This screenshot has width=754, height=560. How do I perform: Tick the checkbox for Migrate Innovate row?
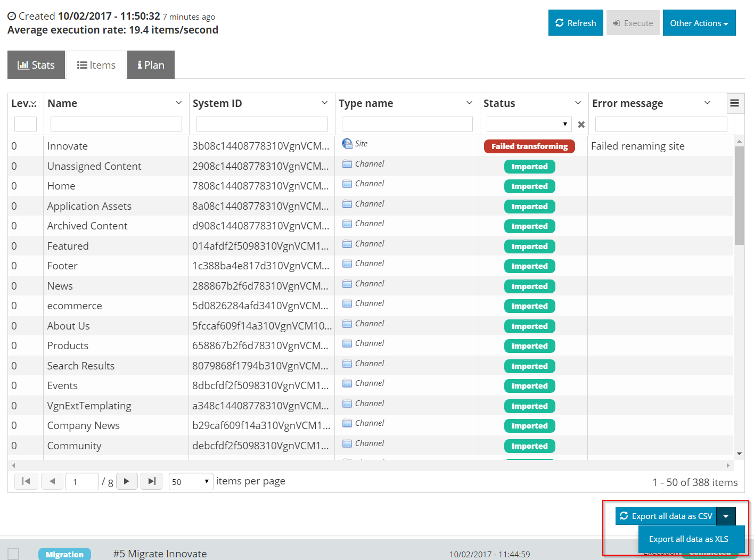13,554
